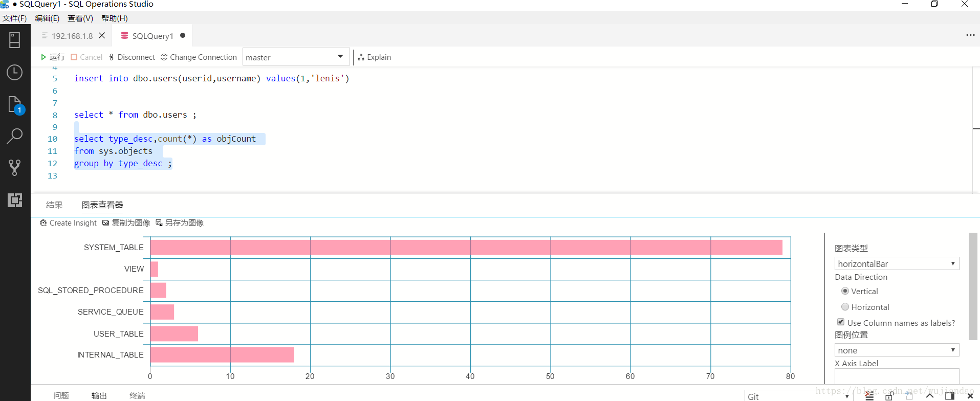Open the Source Control branch icon
Screen dimensions: 980x401
pos(15,167)
